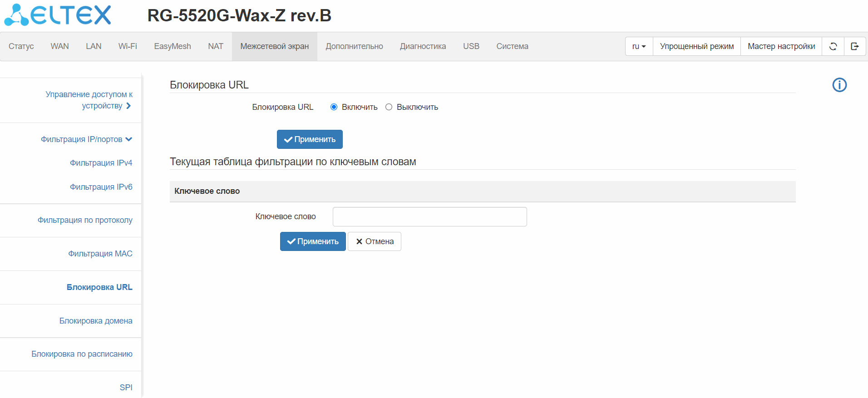
Task: Click Применить under Блокировка URL toggle
Action: point(310,139)
